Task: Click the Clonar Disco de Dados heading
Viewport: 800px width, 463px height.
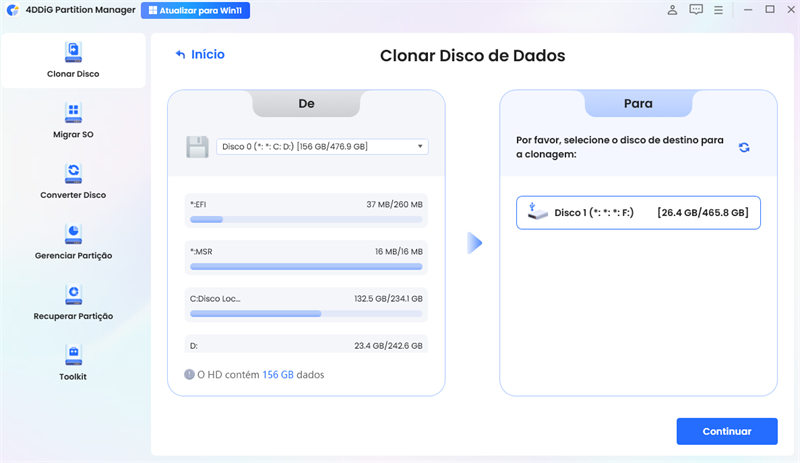Action: pos(472,56)
